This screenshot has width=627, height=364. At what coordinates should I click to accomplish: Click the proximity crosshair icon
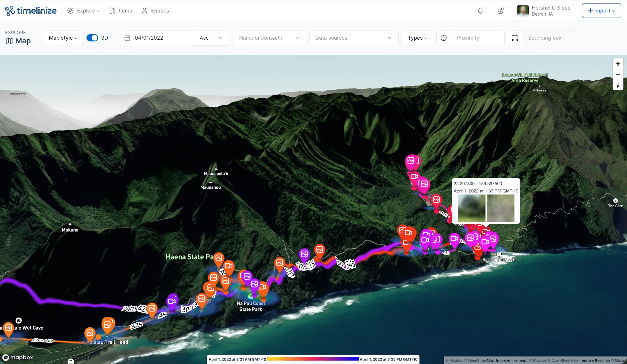443,38
